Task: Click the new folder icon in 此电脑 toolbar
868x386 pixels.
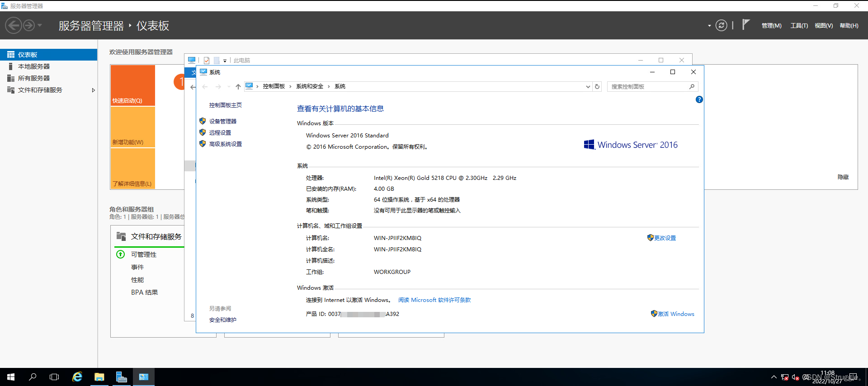Action: click(217, 60)
